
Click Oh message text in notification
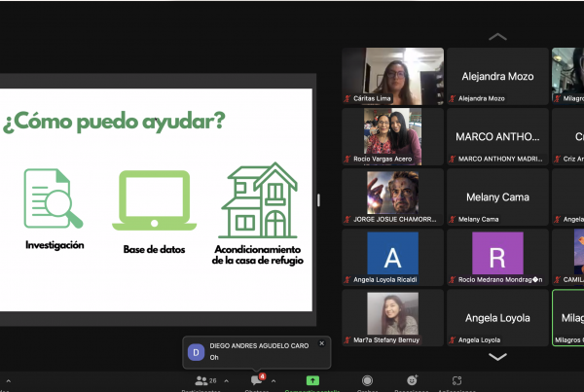(214, 357)
